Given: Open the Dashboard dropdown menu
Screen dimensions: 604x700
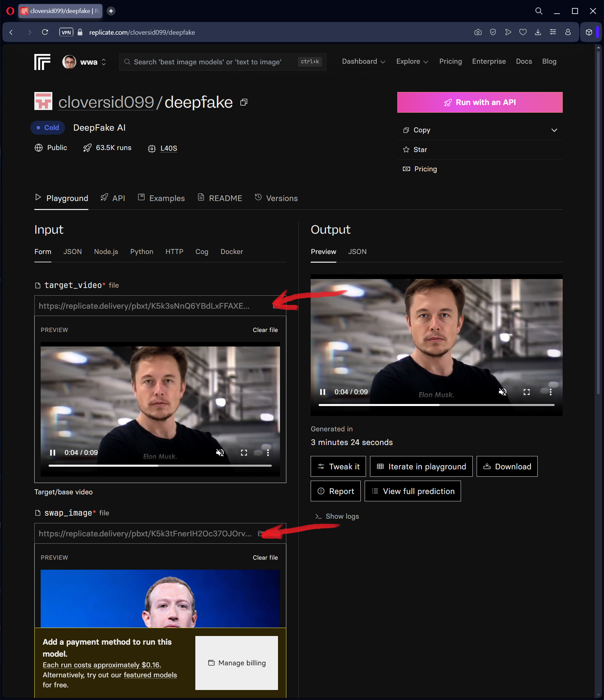Looking at the screenshot, I should click(363, 61).
